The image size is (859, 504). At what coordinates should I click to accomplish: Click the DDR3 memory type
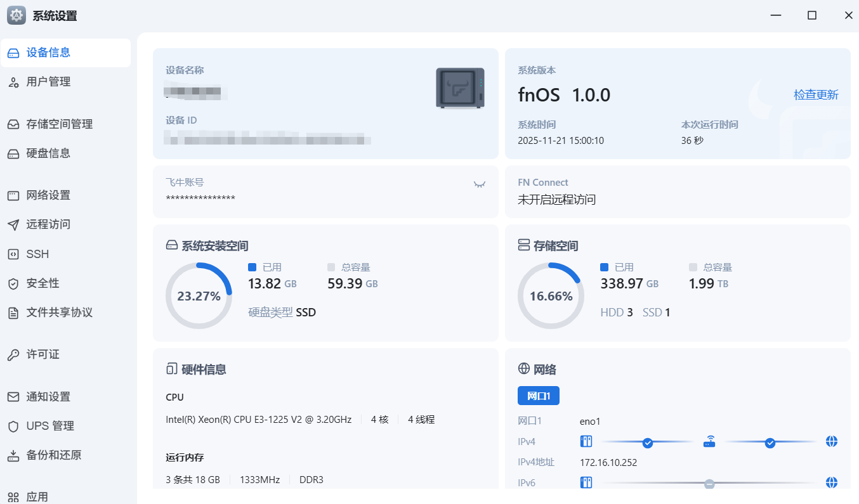tap(311, 480)
